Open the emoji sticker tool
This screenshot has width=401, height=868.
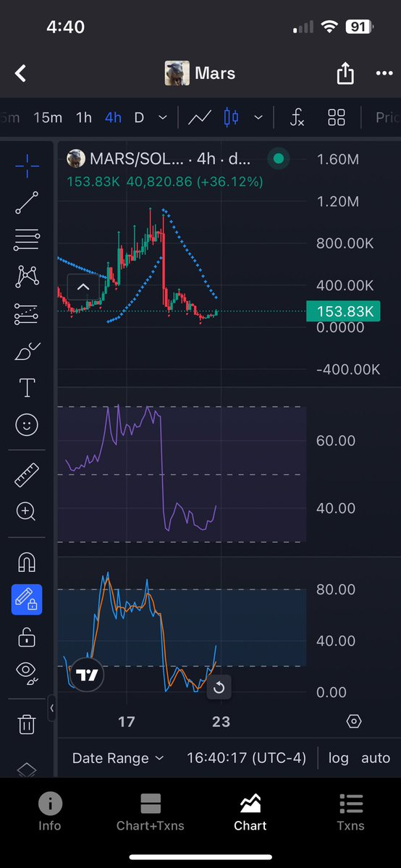pyautogui.click(x=27, y=425)
